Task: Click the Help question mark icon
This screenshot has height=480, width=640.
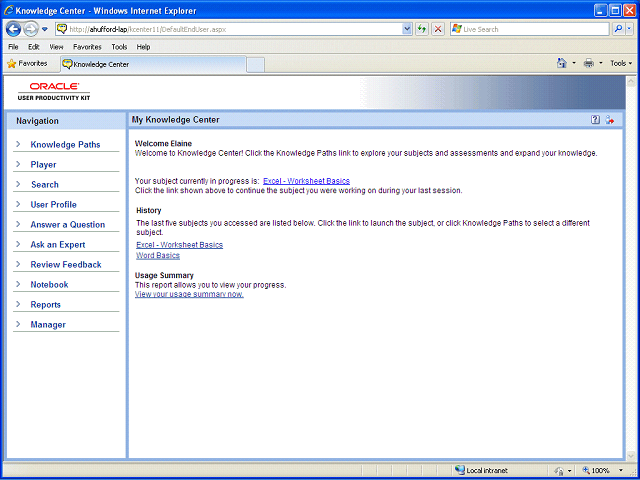Action: click(x=596, y=120)
